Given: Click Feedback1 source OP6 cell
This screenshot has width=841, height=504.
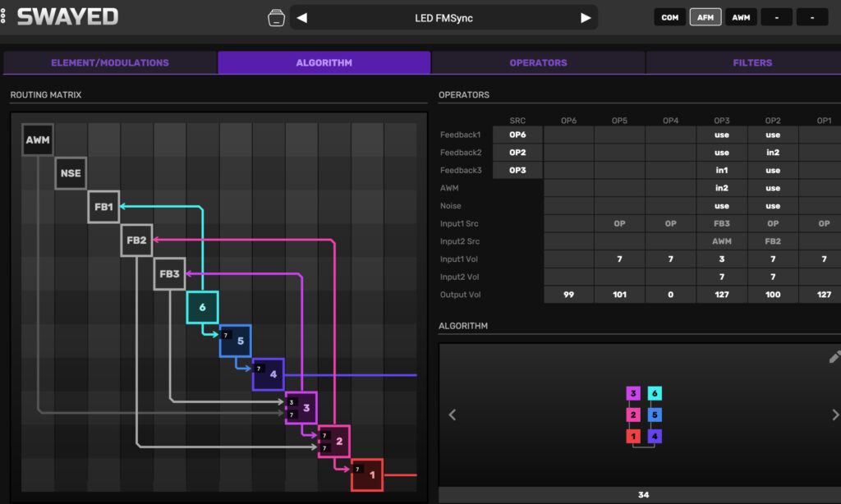Looking at the screenshot, I should point(517,135).
